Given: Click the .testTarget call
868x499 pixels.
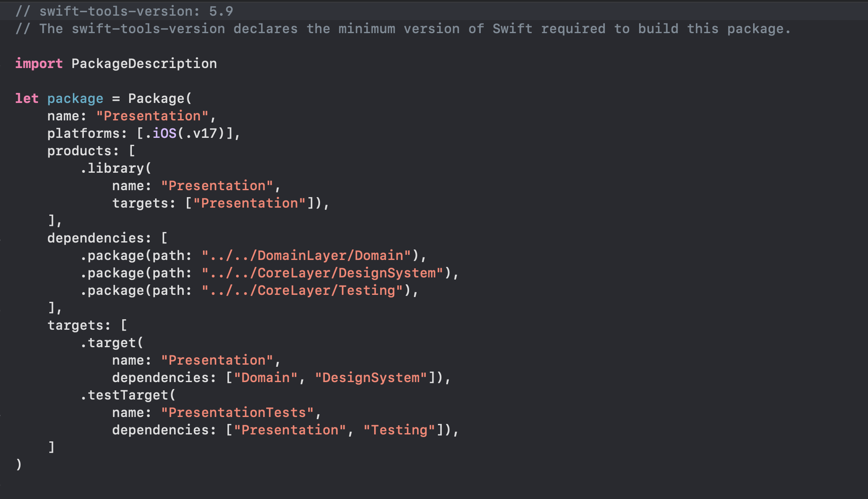Looking at the screenshot, I should click(127, 395).
